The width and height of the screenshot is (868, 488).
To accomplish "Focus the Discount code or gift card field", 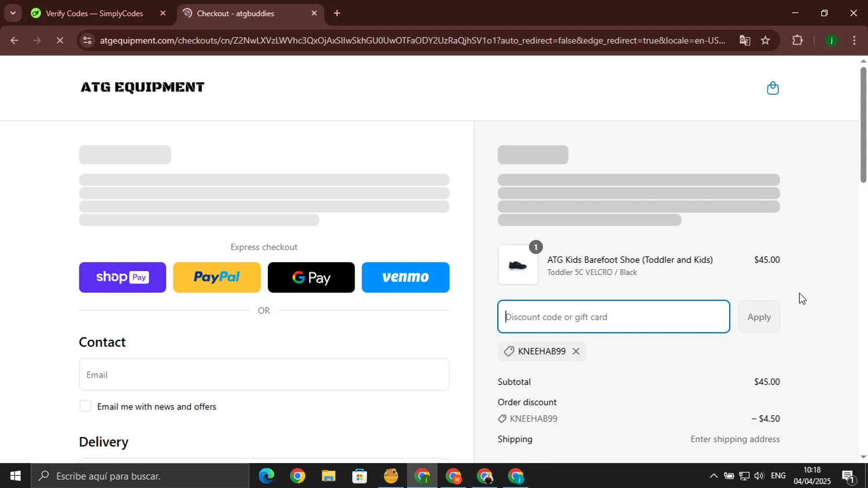I will tap(613, 317).
